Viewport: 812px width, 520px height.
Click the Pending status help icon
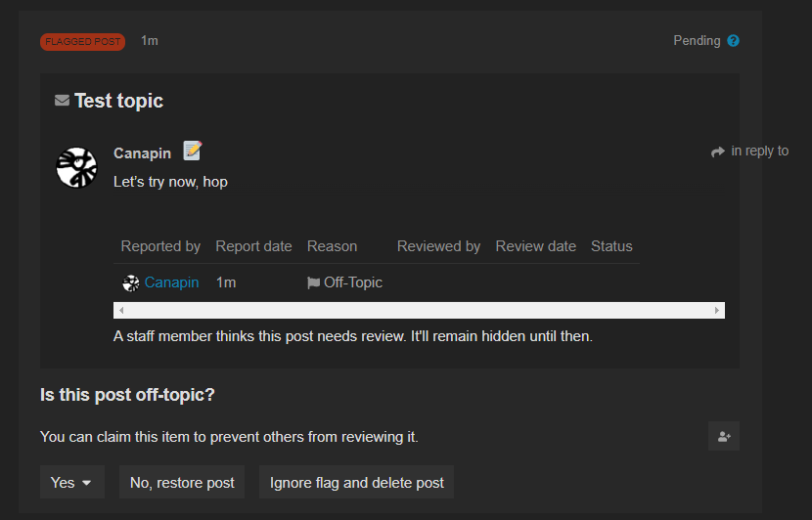click(x=733, y=41)
